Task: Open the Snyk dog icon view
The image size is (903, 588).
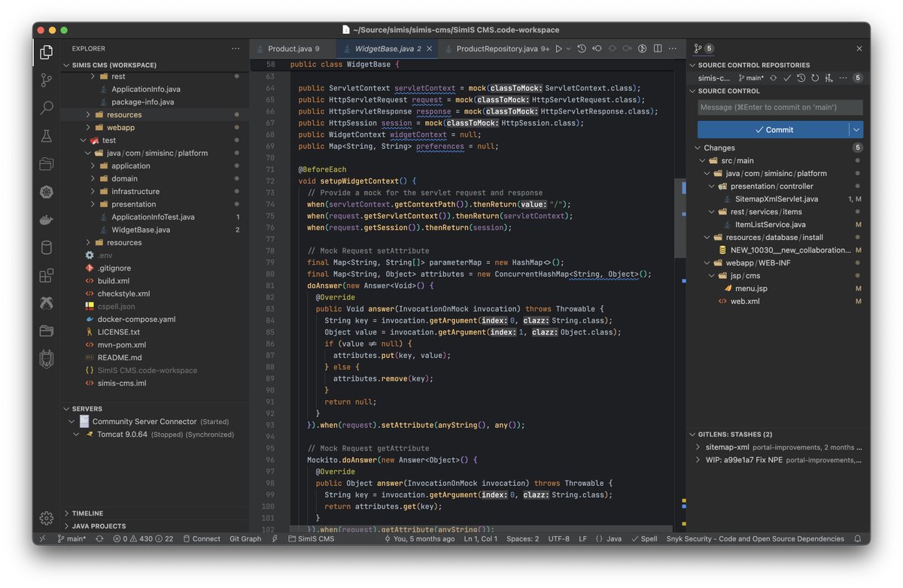Action: tap(47, 359)
